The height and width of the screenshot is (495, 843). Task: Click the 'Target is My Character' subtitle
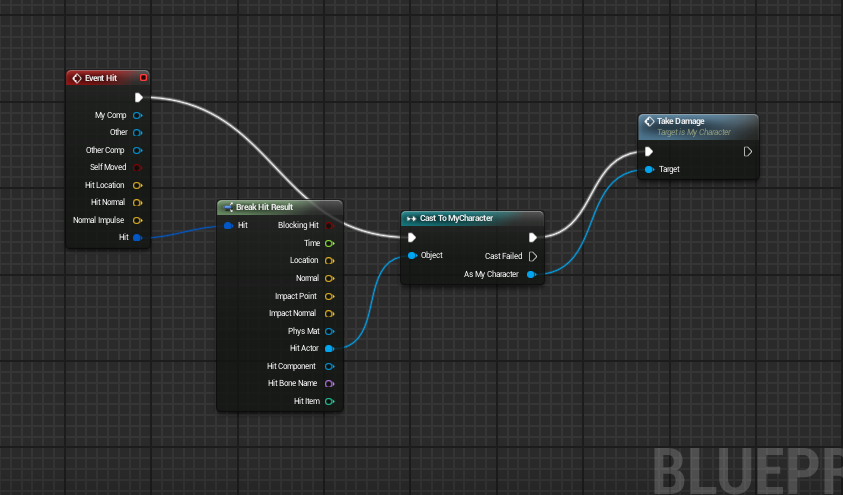694,132
